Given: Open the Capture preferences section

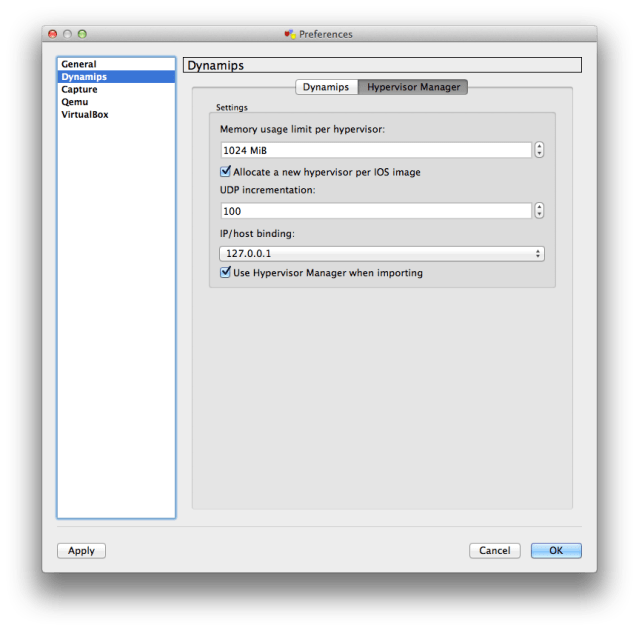Looking at the screenshot, I should (116, 89).
